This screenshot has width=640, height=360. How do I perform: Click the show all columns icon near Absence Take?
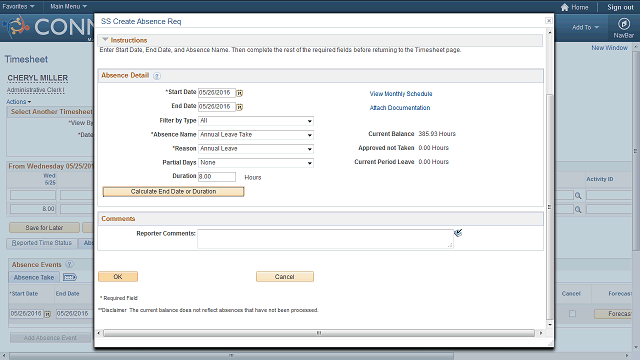coord(69,278)
